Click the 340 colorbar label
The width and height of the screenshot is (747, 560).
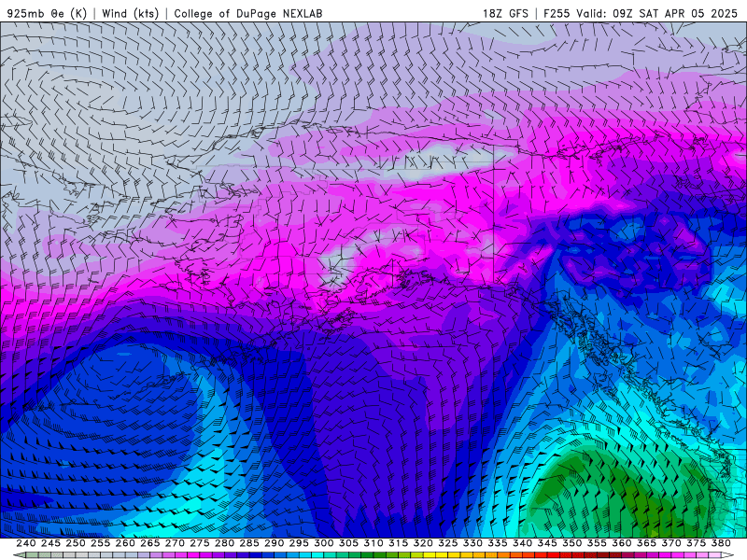tap(522, 543)
